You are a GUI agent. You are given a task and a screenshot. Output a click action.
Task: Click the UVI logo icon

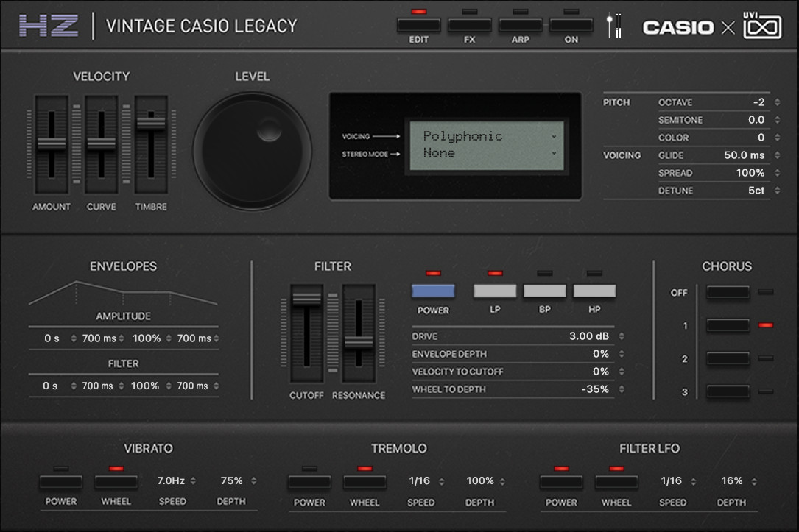(x=761, y=26)
